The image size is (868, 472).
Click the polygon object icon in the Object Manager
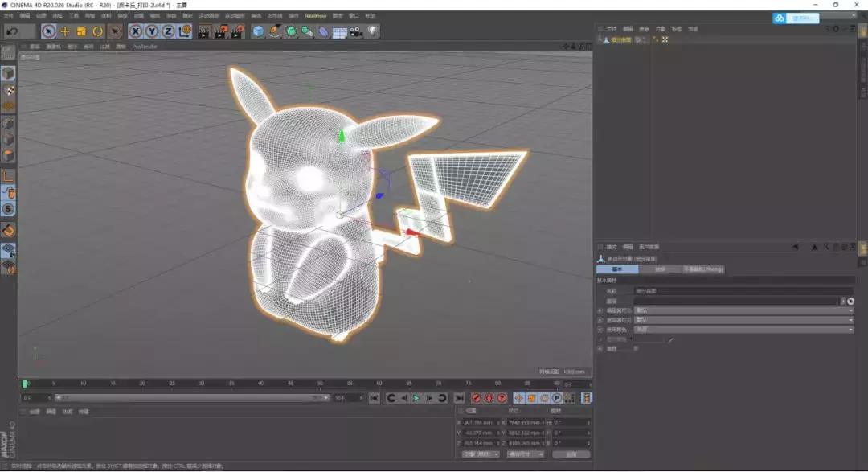pos(606,39)
